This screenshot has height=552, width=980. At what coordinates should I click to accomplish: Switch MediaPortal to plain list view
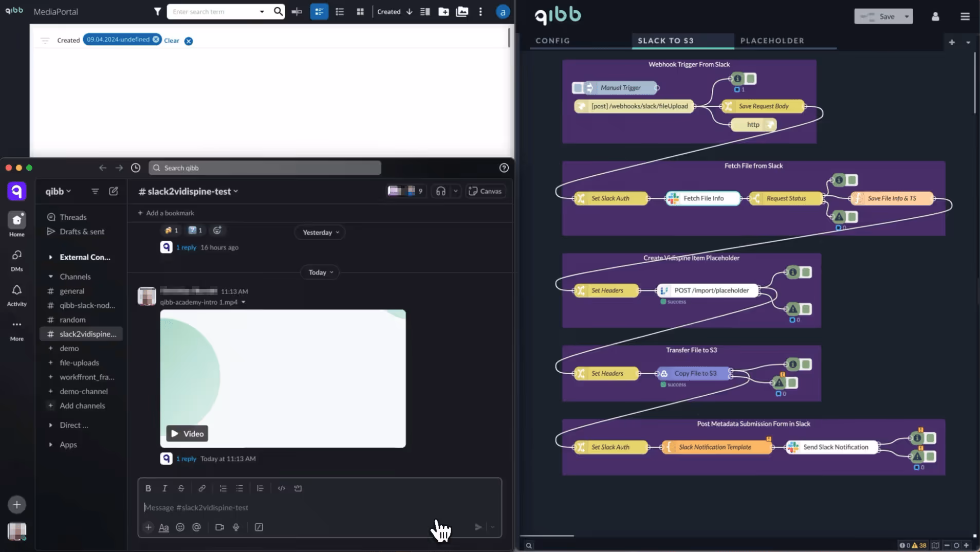[x=340, y=11]
